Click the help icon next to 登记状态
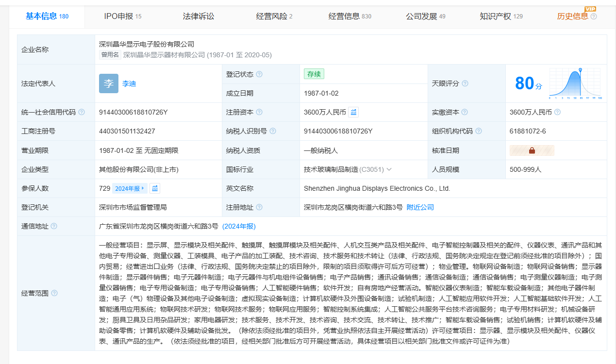Image resolution: width=616 pixels, height=364 pixels. (259, 74)
